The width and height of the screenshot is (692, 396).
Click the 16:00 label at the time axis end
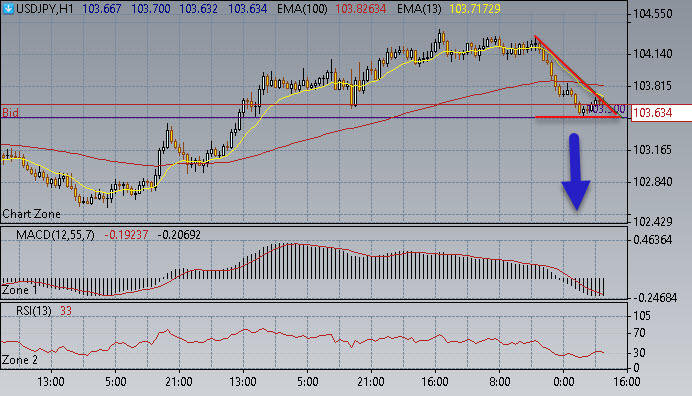coord(627,381)
